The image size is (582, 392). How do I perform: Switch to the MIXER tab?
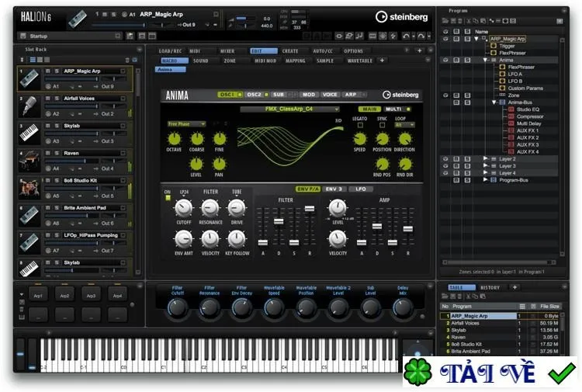pyautogui.click(x=227, y=51)
